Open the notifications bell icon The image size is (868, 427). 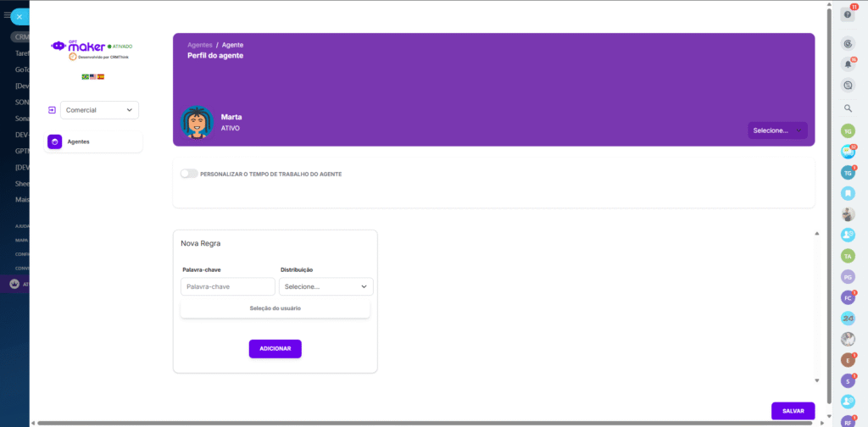[848, 64]
